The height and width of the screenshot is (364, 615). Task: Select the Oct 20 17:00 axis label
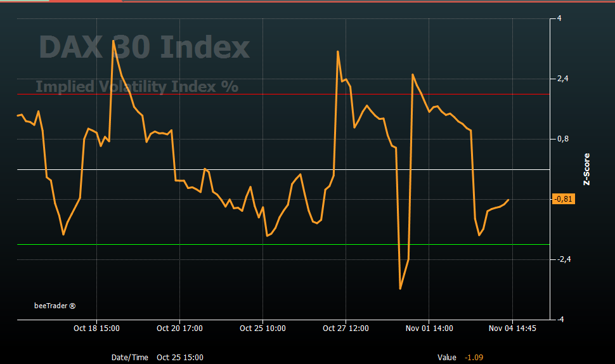pos(179,328)
